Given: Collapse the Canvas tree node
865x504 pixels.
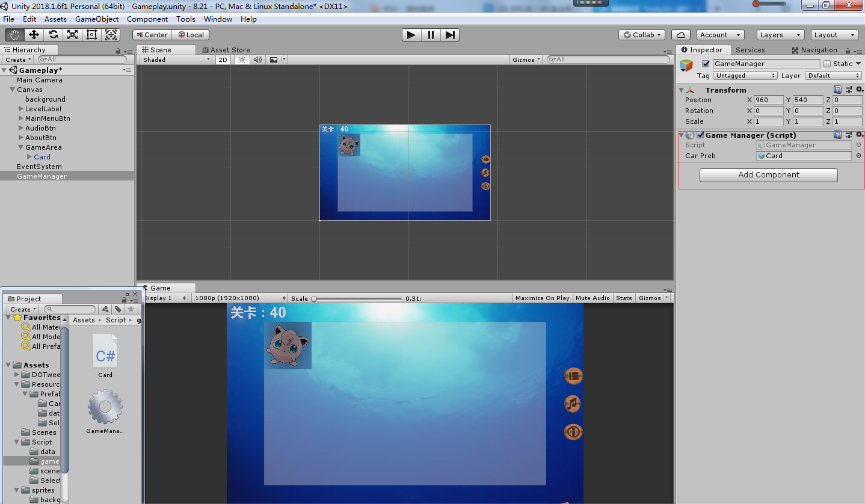Looking at the screenshot, I should tap(12, 90).
